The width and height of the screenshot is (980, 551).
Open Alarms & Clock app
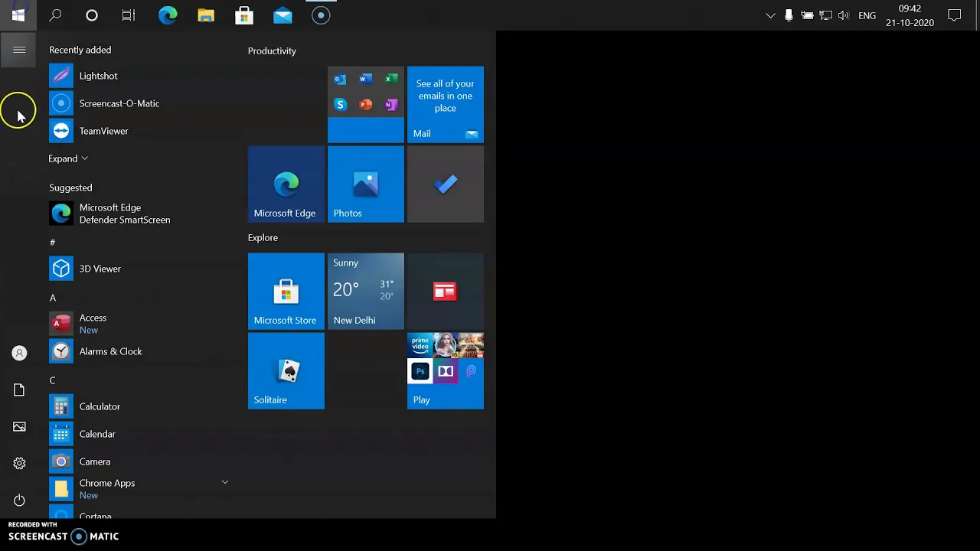138,351
